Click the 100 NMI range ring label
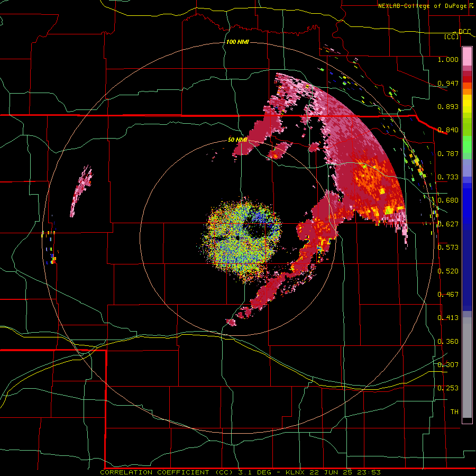This screenshot has width=476, height=476. [237, 42]
